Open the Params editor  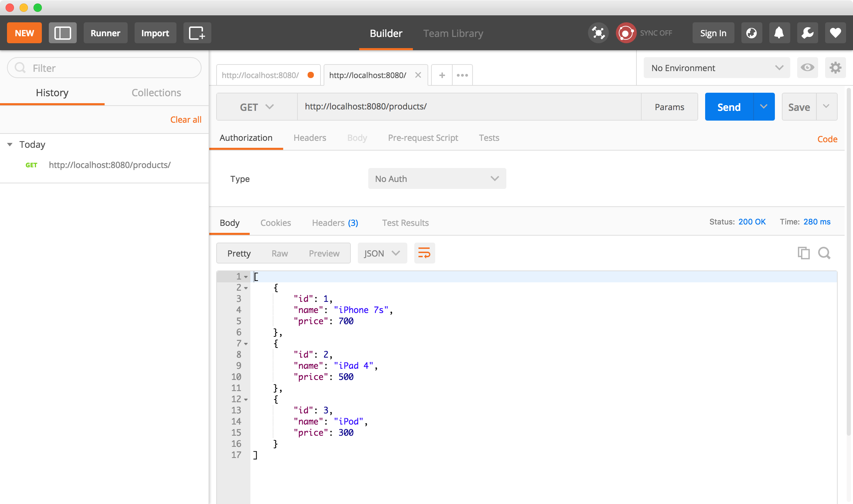point(669,107)
